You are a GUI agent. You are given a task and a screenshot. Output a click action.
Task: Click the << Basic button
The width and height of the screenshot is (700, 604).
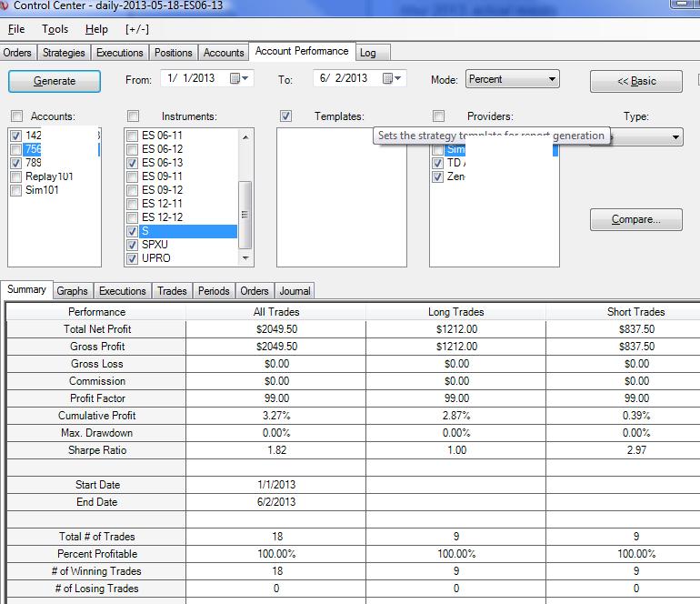[x=636, y=81]
